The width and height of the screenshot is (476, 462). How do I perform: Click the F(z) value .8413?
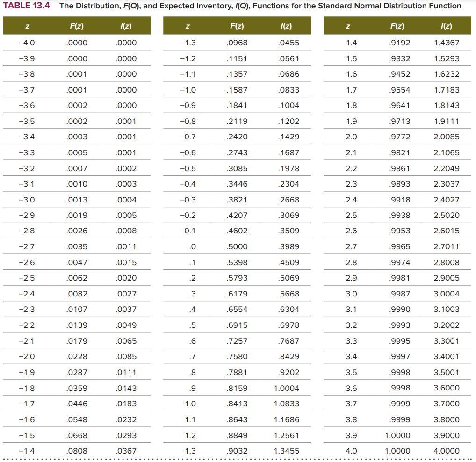tap(237, 404)
